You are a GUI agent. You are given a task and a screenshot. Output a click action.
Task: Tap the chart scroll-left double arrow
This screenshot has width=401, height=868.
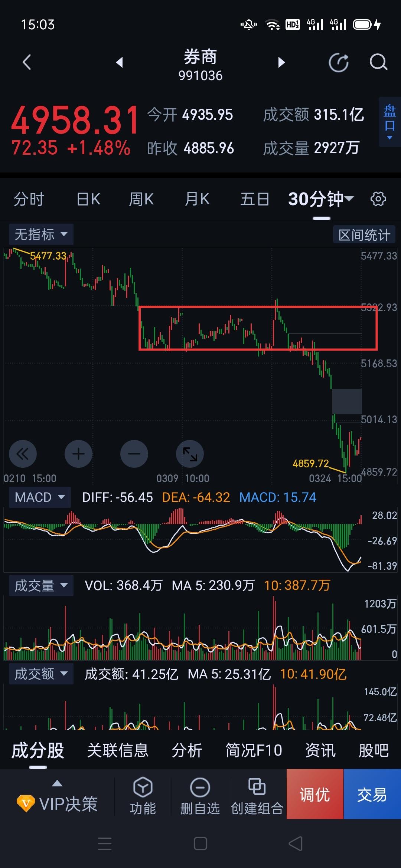(x=23, y=454)
